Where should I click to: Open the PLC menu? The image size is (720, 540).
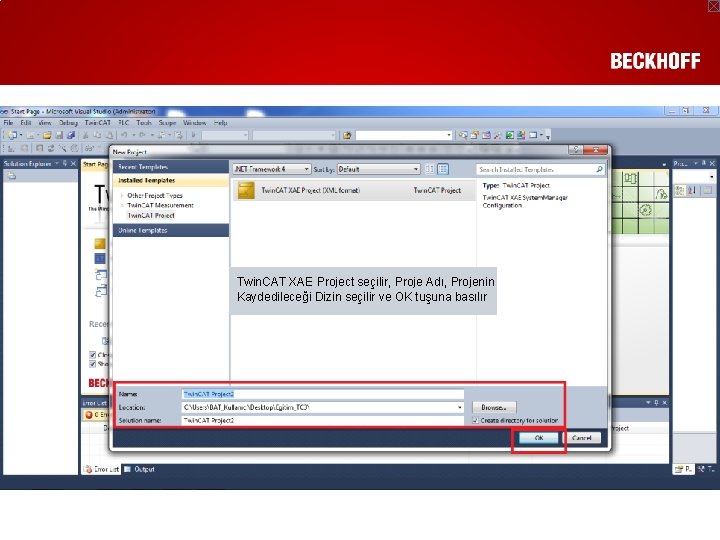click(x=124, y=123)
